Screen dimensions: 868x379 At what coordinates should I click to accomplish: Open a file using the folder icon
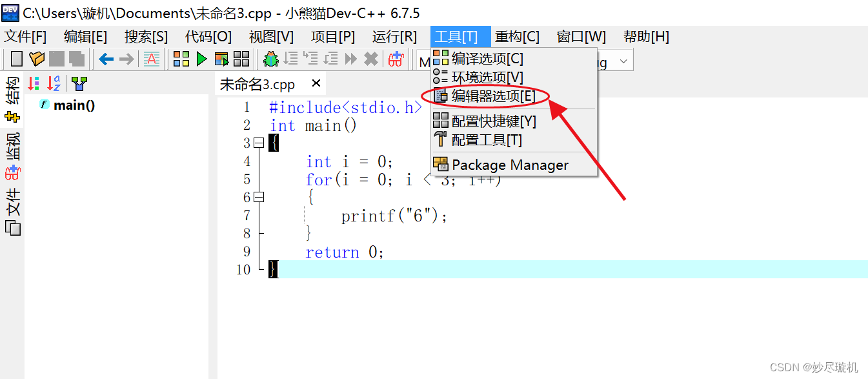pos(37,59)
